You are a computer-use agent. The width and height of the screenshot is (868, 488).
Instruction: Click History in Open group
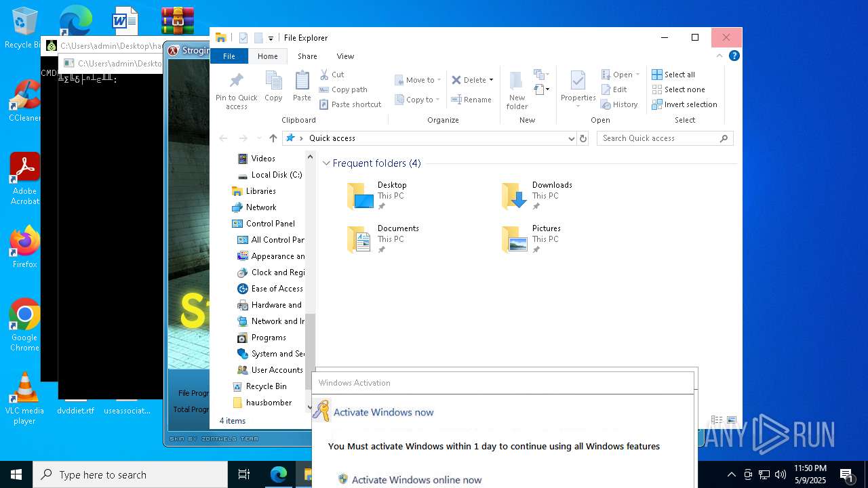(x=620, y=104)
